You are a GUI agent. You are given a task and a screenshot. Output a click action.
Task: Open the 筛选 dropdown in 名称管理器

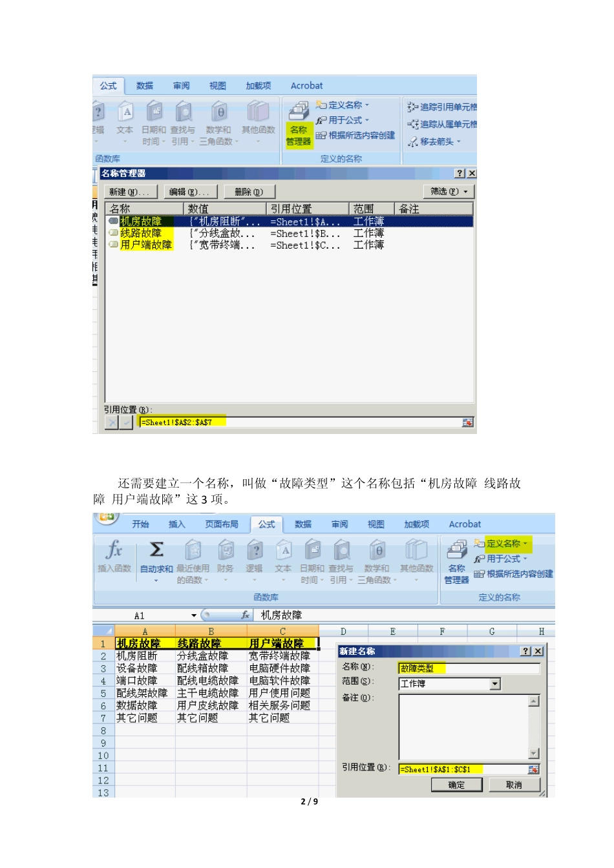pos(449,192)
